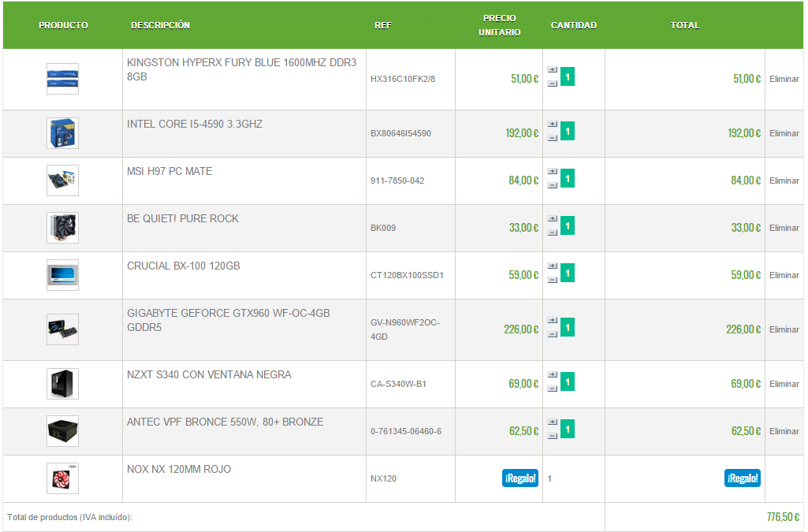Increase quantity of Kingston HyperX Fury RAM
Image resolution: width=808 pixels, height=532 pixels.
tap(552, 69)
